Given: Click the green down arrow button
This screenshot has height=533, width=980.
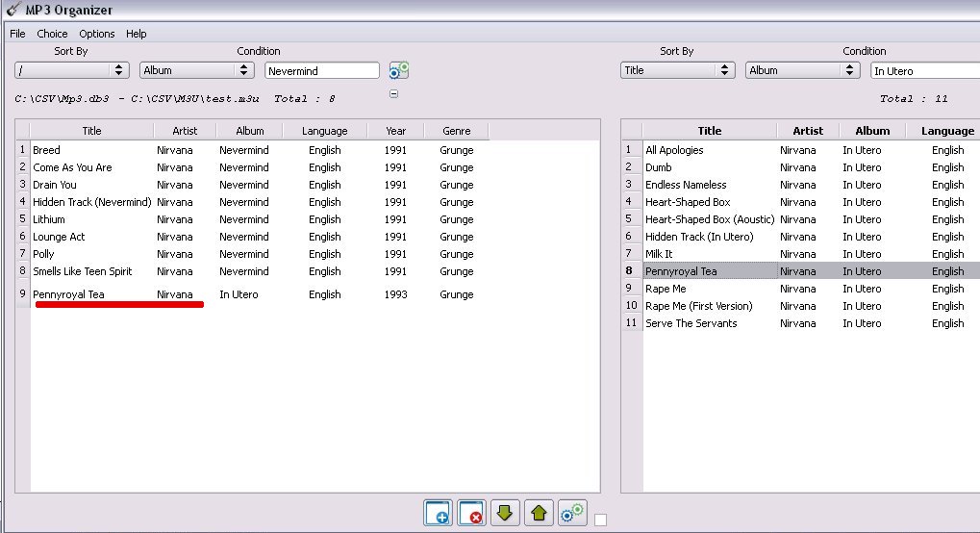Looking at the screenshot, I should pos(505,513).
